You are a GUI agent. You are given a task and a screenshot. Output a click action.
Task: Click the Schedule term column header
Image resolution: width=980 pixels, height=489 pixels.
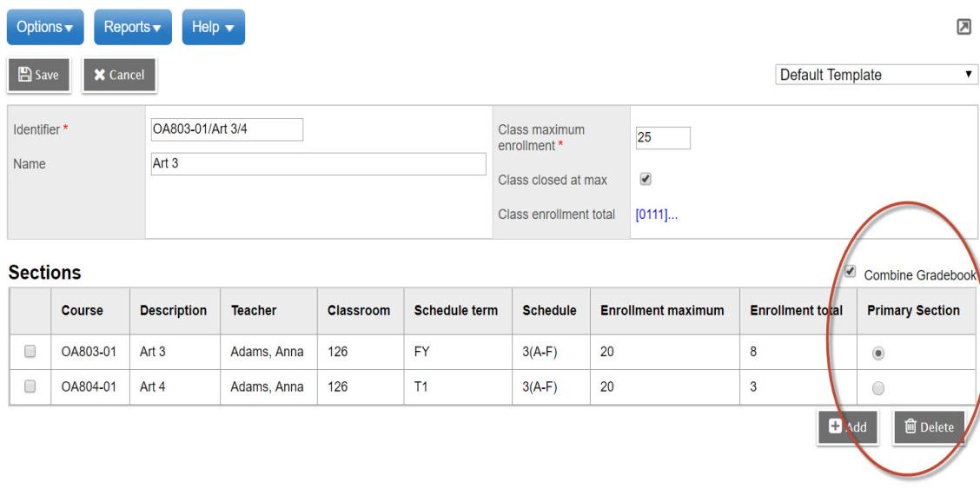tap(454, 310)
